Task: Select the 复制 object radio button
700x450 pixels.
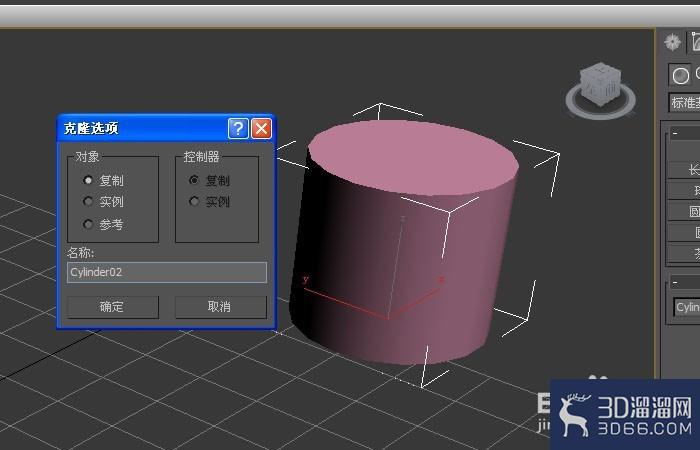Action: coord(88,180)
